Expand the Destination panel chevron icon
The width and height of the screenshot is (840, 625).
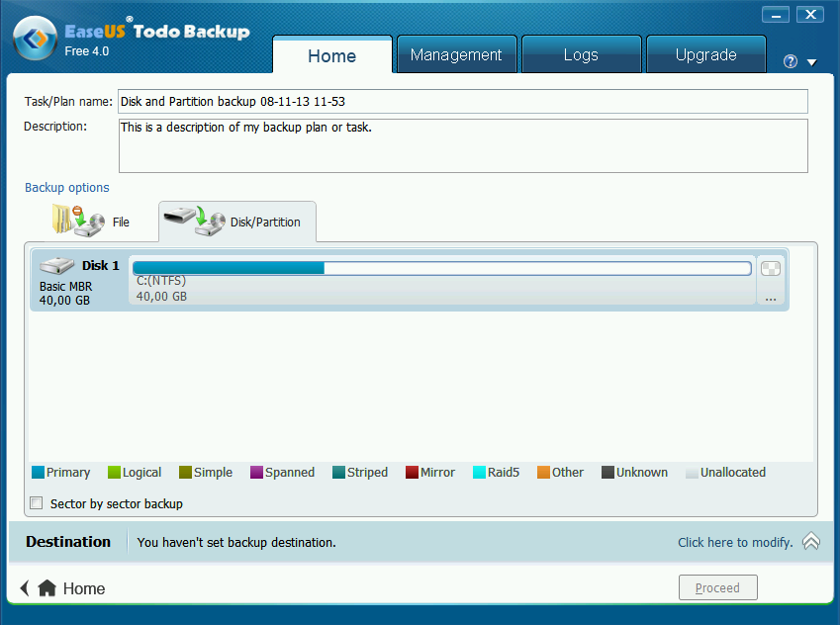click(811, 541)
